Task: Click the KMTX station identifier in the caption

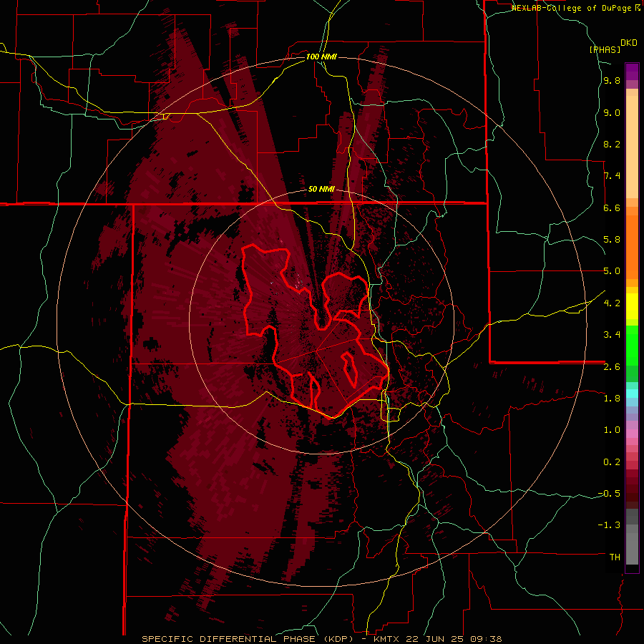Action: click(x=388, y=639)
